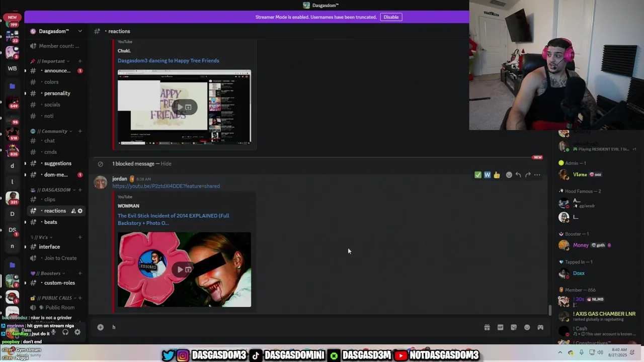Toggle microphone mute in the user panel
Screen dimensions: 644x362
tap(53, 332)
